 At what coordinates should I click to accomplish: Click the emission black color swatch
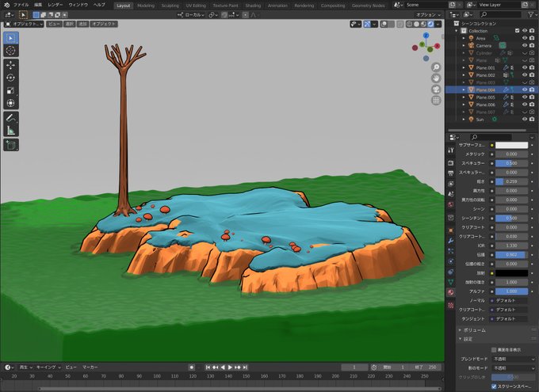[x=511, y=273]
